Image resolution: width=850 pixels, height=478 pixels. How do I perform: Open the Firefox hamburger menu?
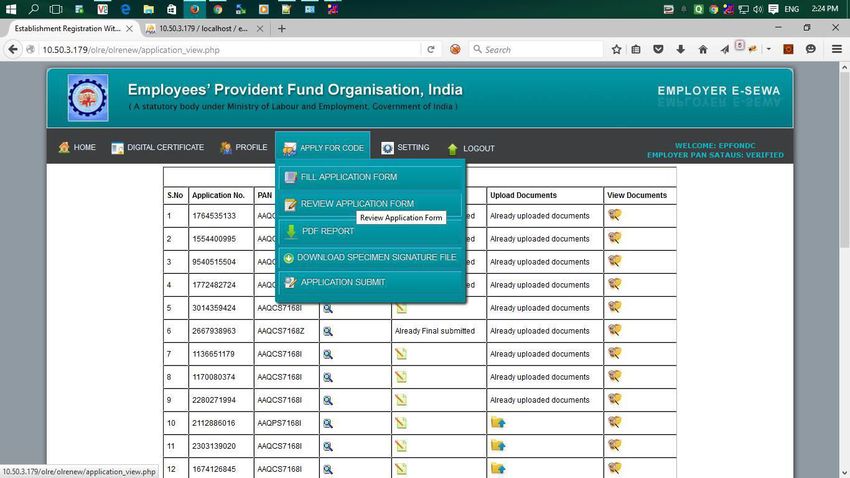[x=836, y=49]
